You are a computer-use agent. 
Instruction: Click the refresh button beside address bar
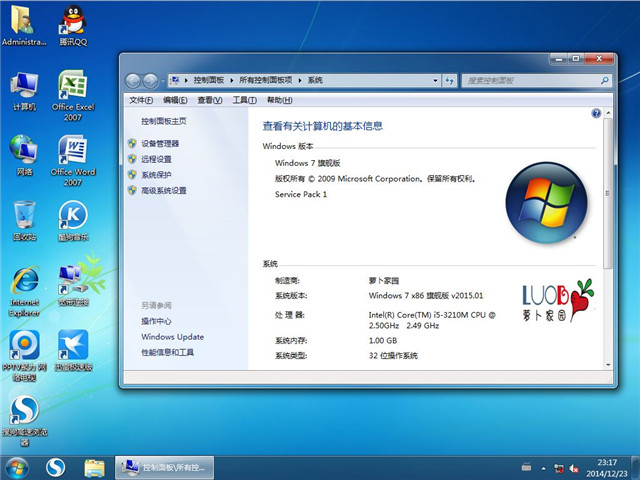(x=449, y=81)
